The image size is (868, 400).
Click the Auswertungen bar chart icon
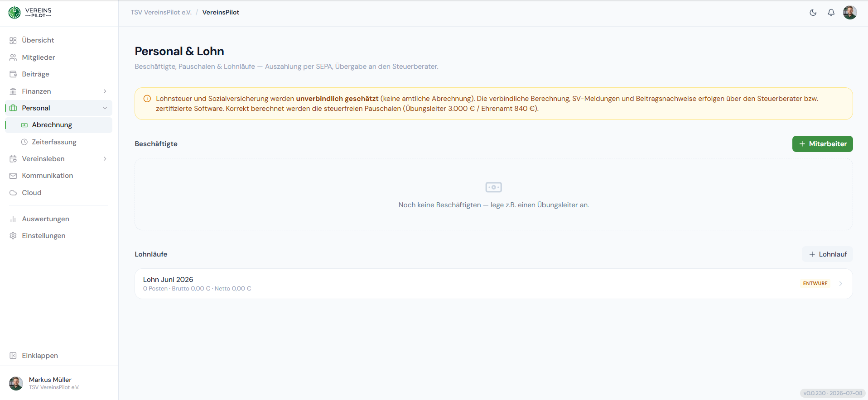pos(13,219)
